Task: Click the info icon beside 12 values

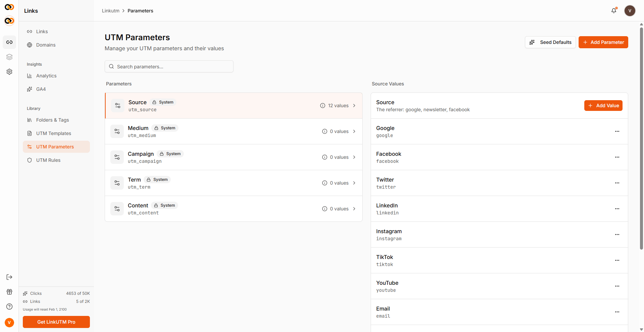Action: pos(323,106)
